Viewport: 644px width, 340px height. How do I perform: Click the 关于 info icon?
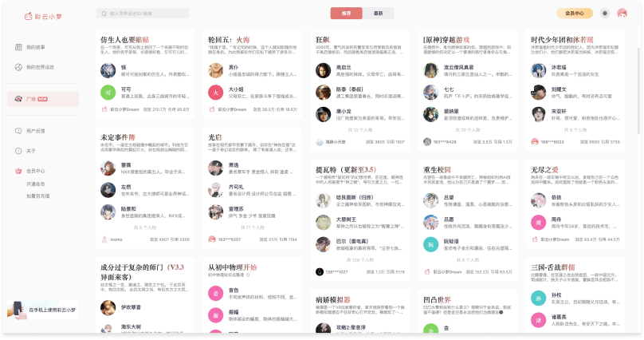pos(18,151)
